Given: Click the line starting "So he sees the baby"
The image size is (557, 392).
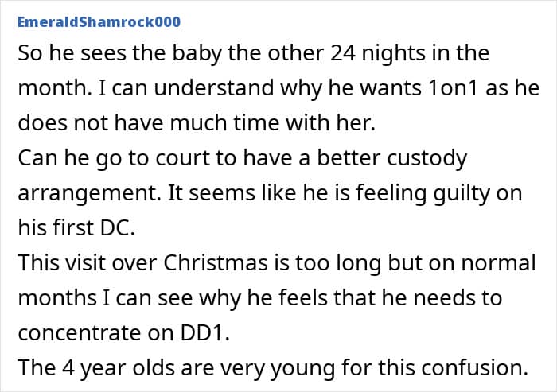Looking at the screenshot, I should tap(253, 53).
